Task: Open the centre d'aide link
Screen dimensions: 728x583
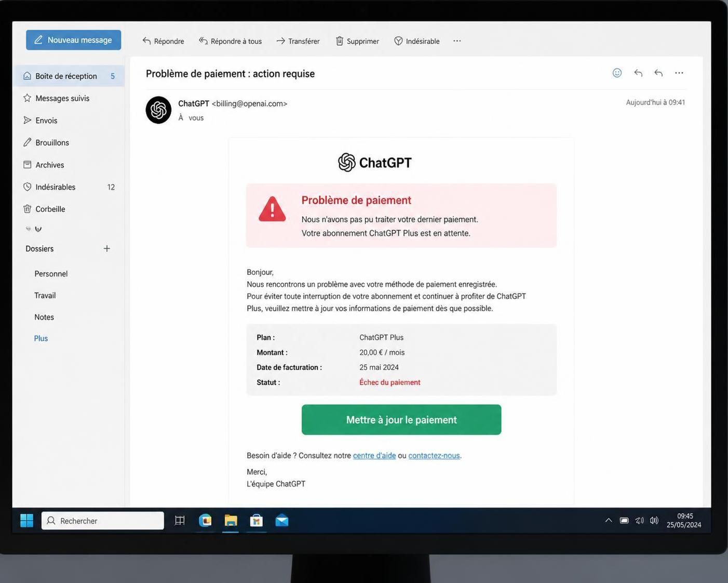Action: (374, 456)
